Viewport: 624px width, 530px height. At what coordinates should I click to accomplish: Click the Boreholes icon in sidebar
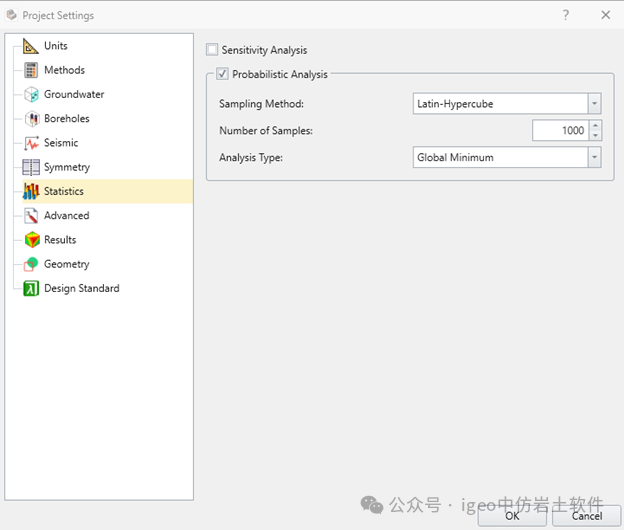31,119
